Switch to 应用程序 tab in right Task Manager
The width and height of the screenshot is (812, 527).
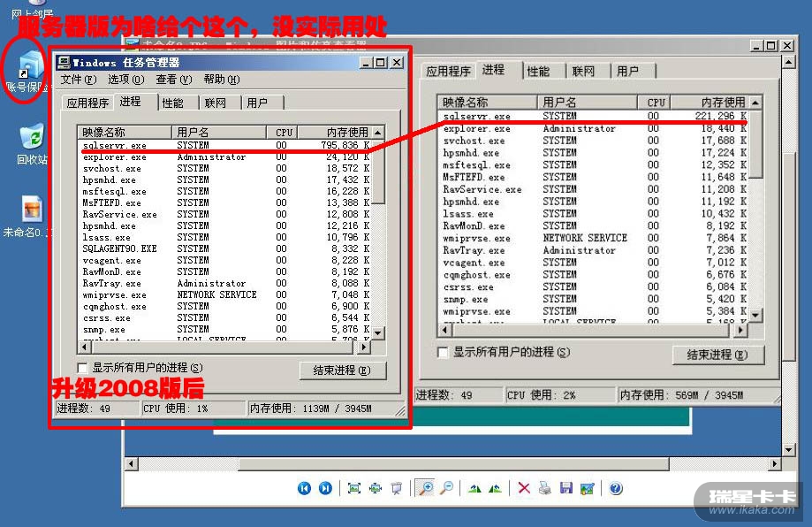coord(448,71)
